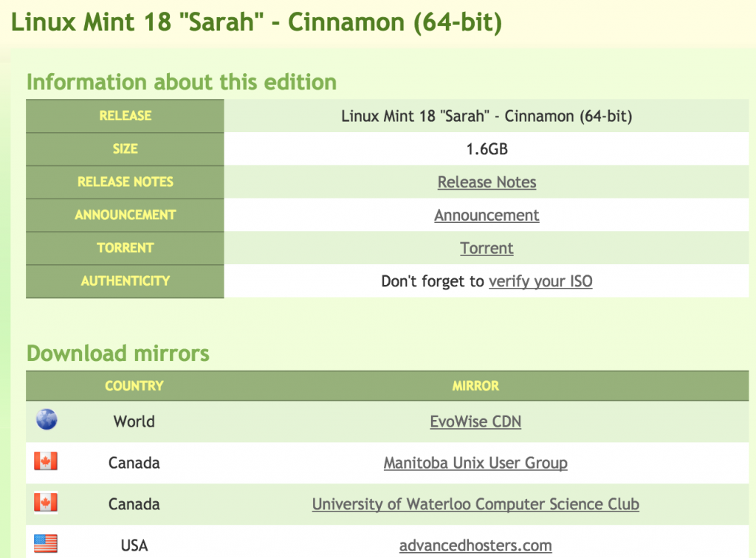Click the World globe icon
756x558 pixels.
47,419
